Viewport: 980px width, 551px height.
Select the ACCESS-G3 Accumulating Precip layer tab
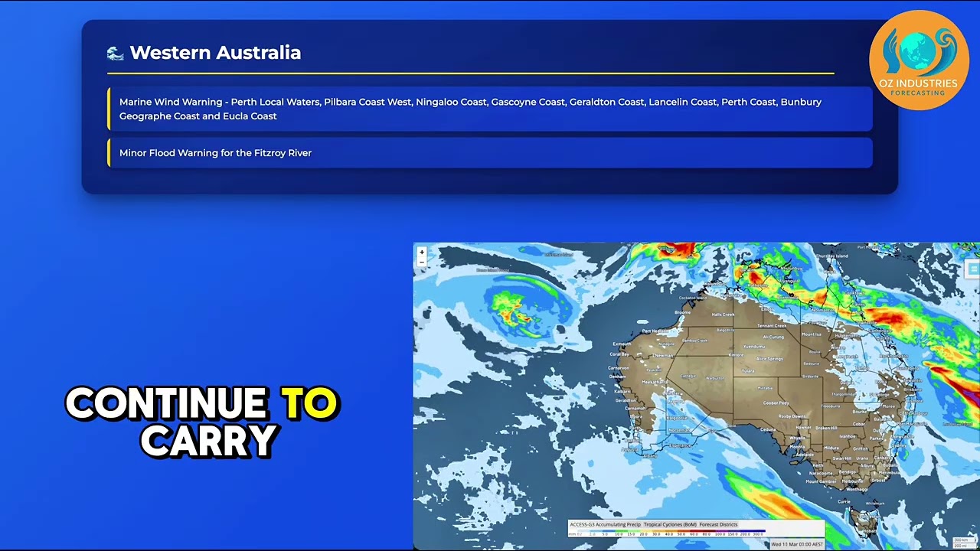pos(605,525)
